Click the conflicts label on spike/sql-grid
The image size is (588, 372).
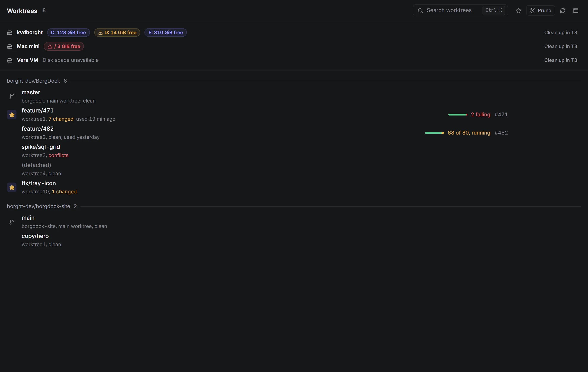58,155
